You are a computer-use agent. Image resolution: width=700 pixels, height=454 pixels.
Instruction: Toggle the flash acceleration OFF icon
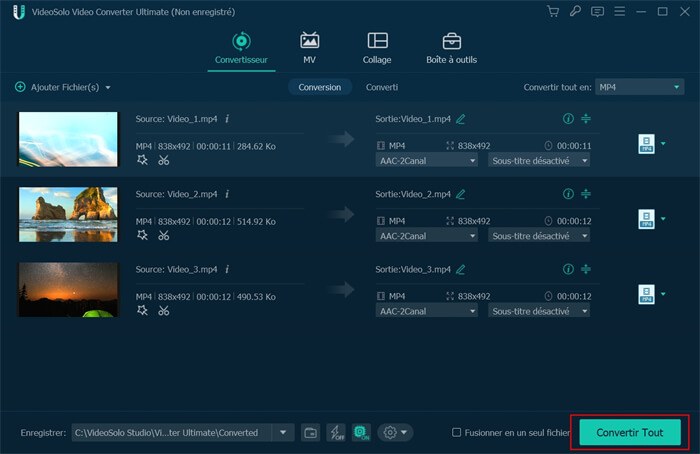336,433
